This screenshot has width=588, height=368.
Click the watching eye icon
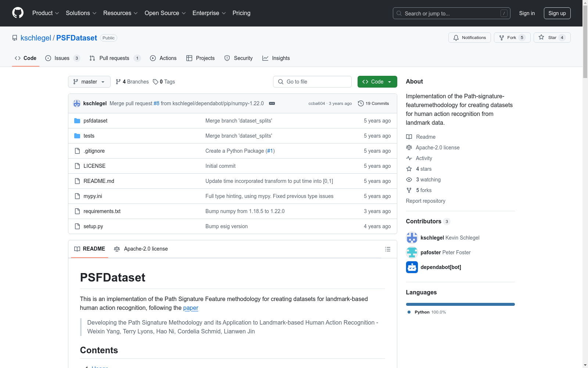click(x=409, y=180)
